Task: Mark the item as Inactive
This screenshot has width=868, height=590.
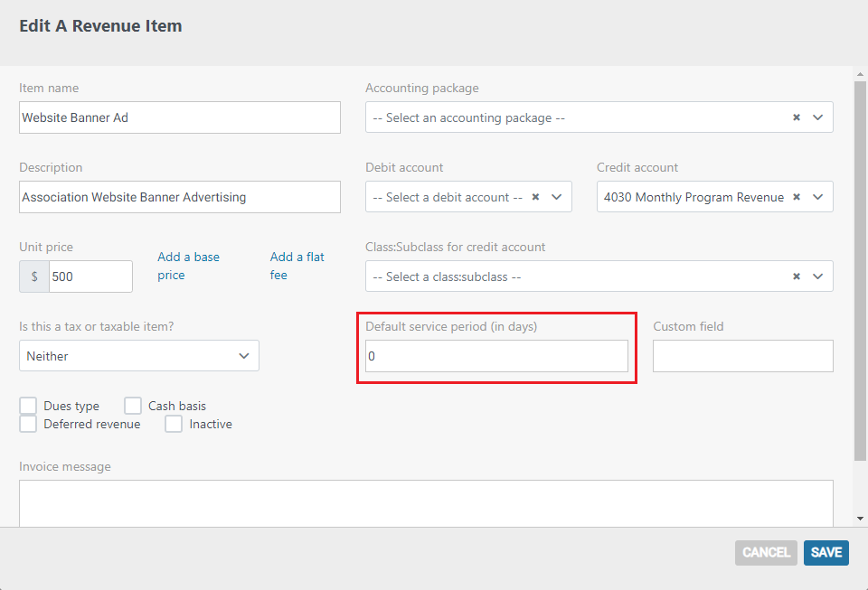Action: click(174, 424)
